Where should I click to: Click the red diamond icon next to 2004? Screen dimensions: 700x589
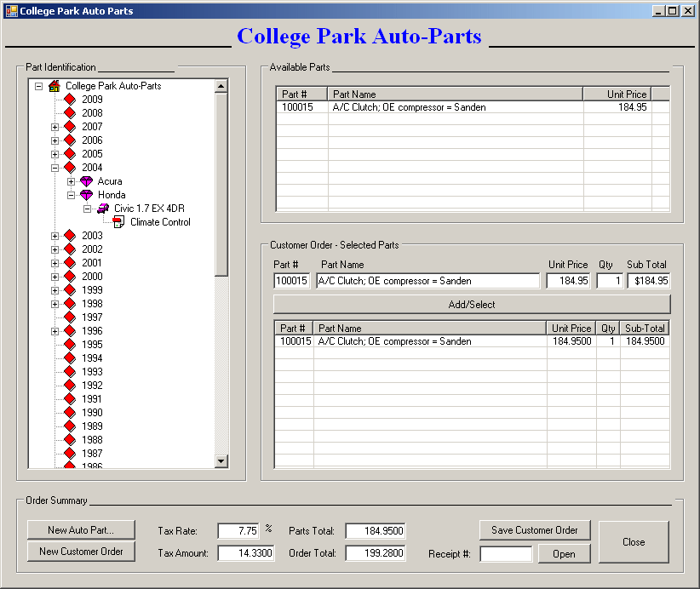click(x=70, y=168)
